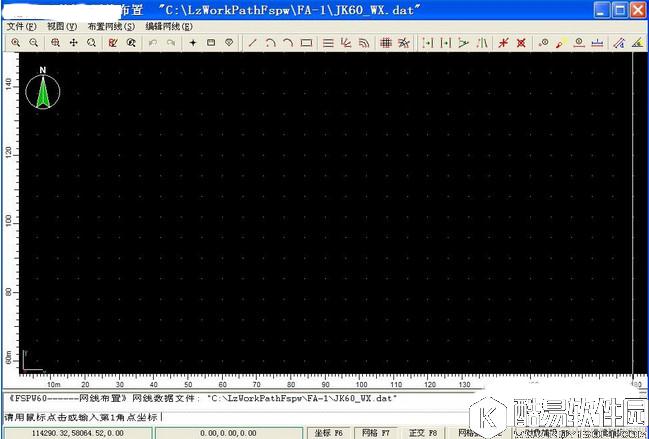649x439 pixels.
Task: Open the 编辑网线(E) menu
Action: click(168, 26)
